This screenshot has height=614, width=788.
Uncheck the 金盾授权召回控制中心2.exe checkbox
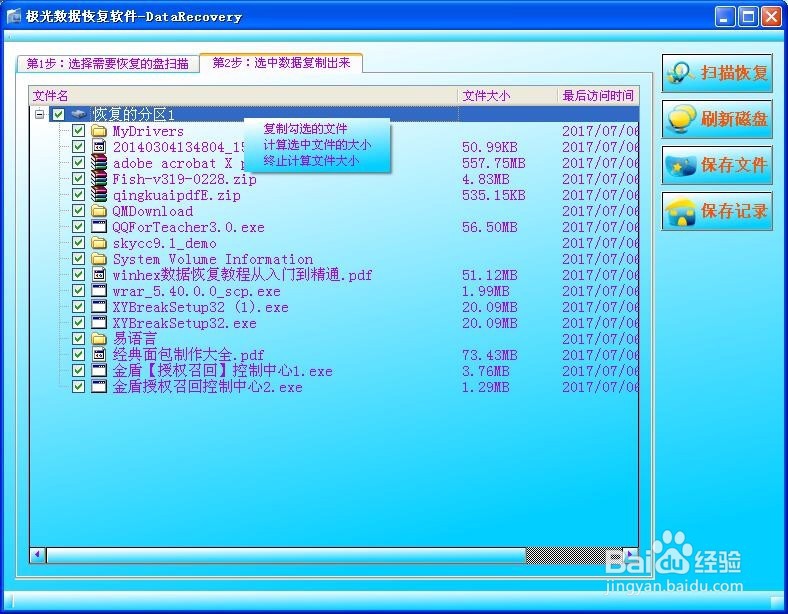[x=78, y=386]
